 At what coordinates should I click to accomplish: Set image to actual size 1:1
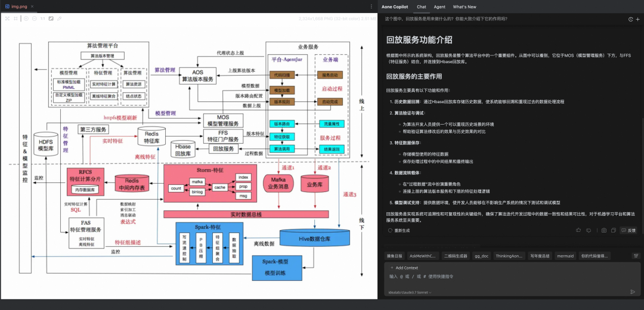tap(42, 18)
